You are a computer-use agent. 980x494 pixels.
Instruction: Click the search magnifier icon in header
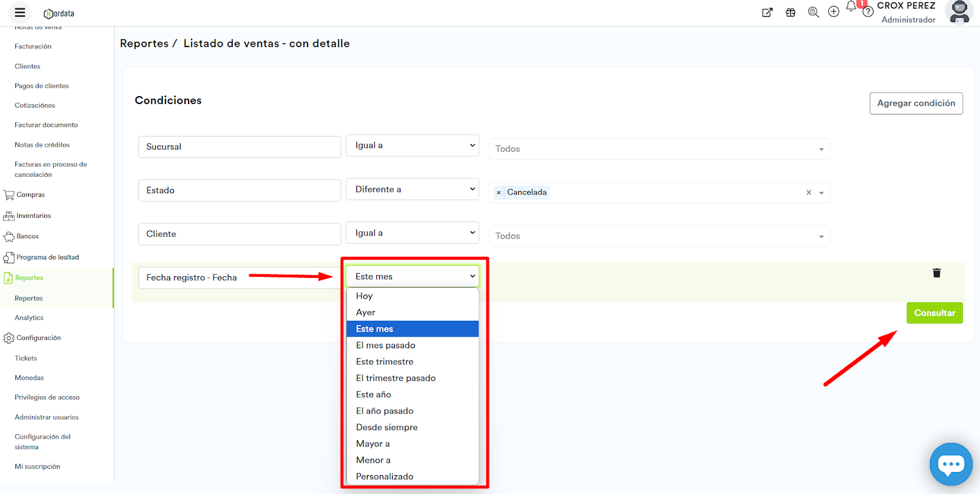(813, 12)
